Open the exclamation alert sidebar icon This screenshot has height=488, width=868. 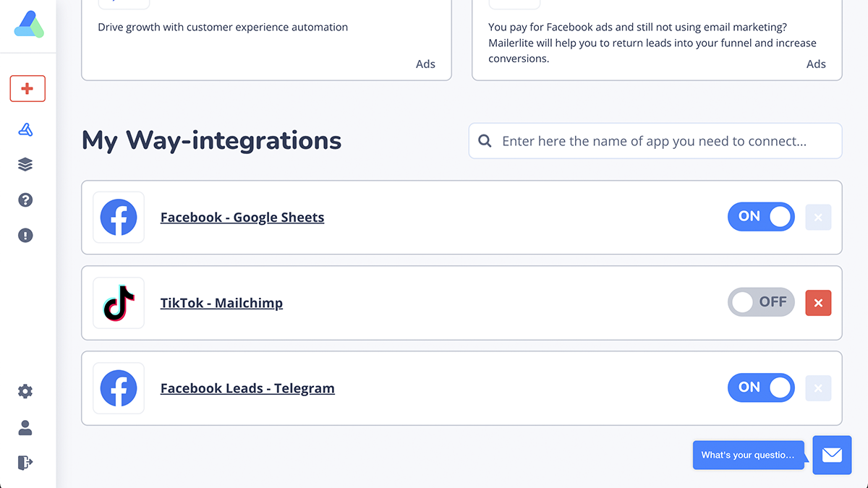[x=25, y=235]
